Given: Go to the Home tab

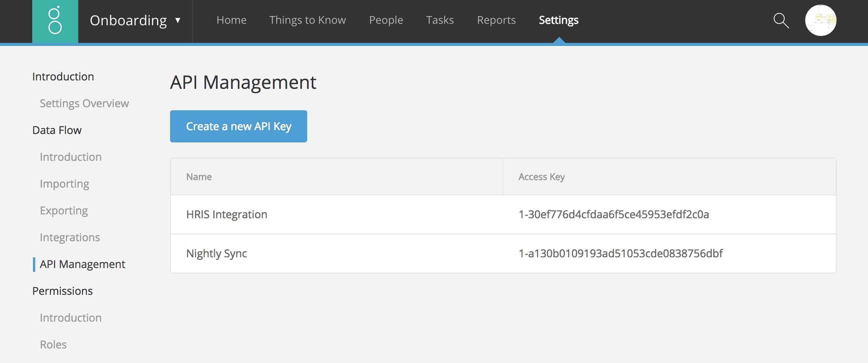Looking at the screenshot, I should [231, 20].
